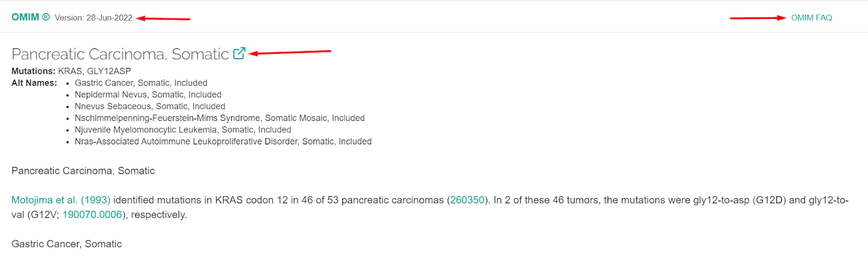
Task: Select the Nnevus Sebaceous, Somatic, Included entry
Action: [150, 106]
